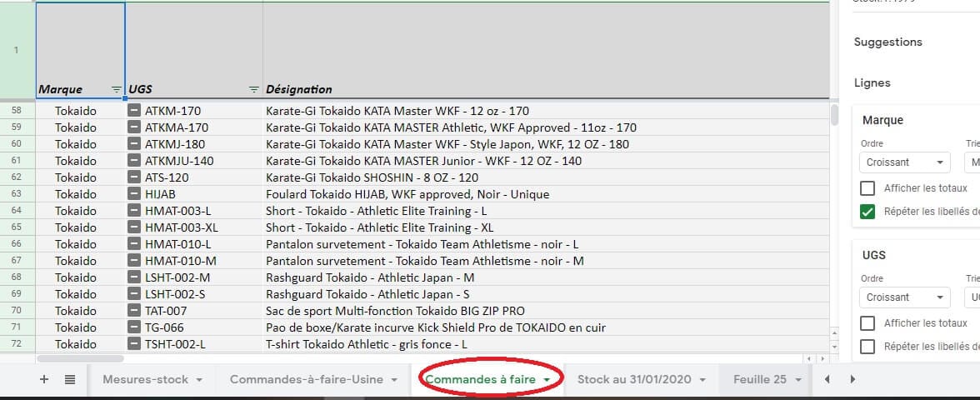This screenshot has height=400, width=980.
Task: Uncheck Répéter les libellés for Marque
Action: click(x=867, y=212)
